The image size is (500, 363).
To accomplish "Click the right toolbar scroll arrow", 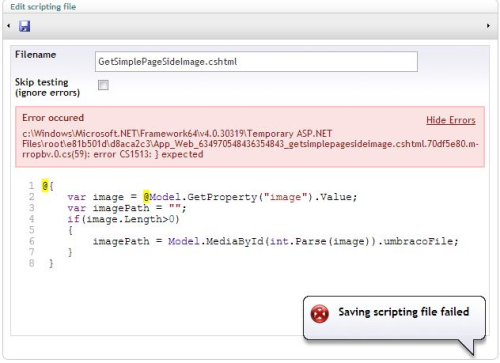I will click(x=488, y=26).
